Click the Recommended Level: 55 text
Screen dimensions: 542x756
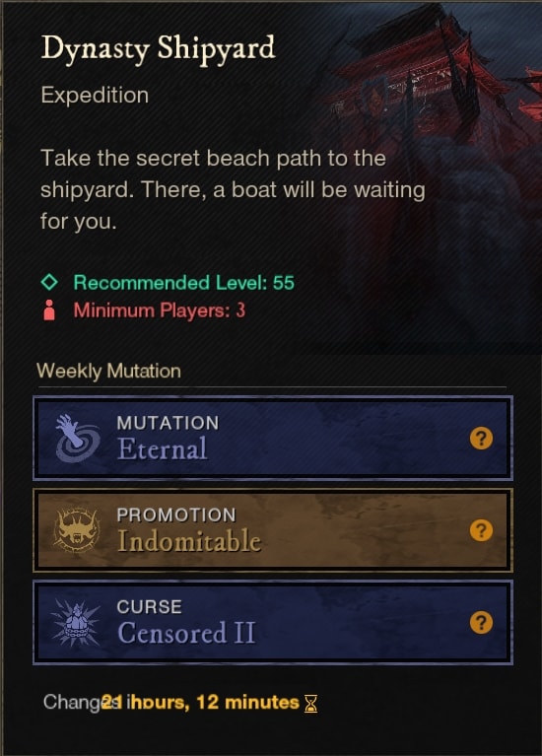(x=183, y=283)
